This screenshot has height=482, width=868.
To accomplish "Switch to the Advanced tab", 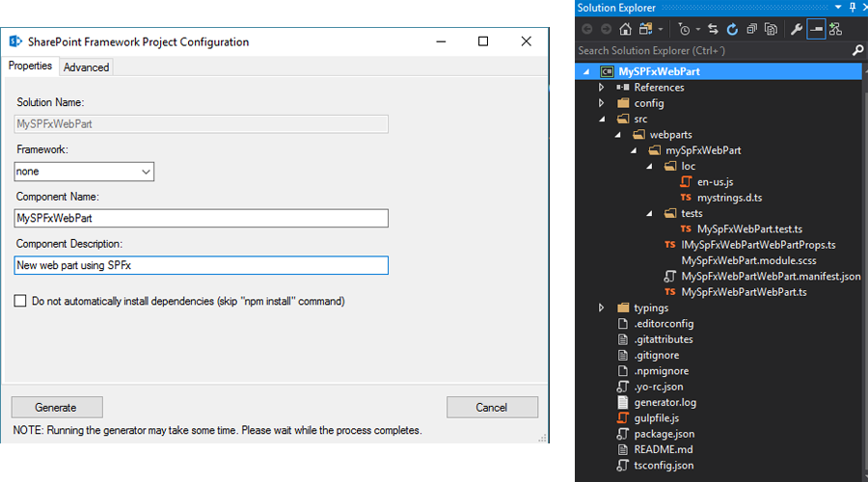I will click(87, 67).
